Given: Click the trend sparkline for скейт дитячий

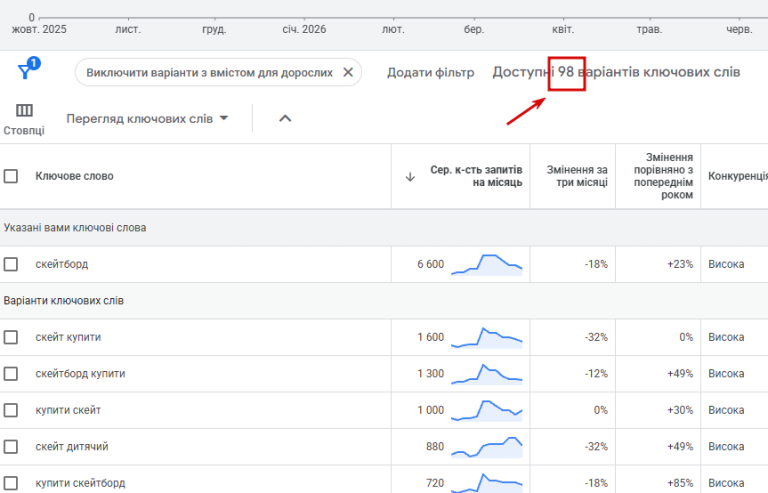Looking at the screenshot, I should coord(486,447).
